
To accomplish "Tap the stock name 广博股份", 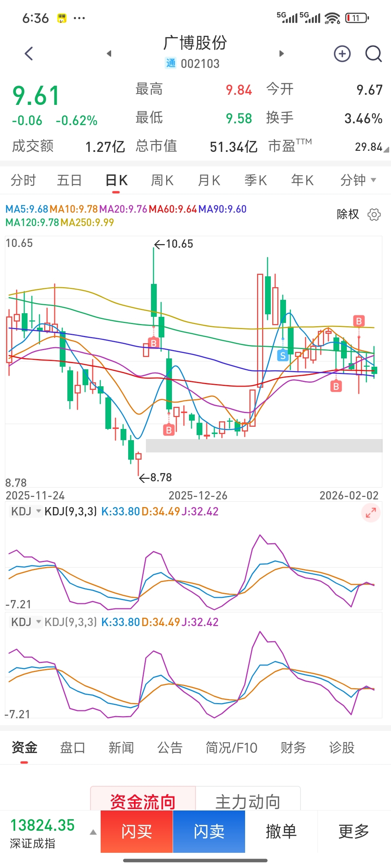I will tap(195, 43).
